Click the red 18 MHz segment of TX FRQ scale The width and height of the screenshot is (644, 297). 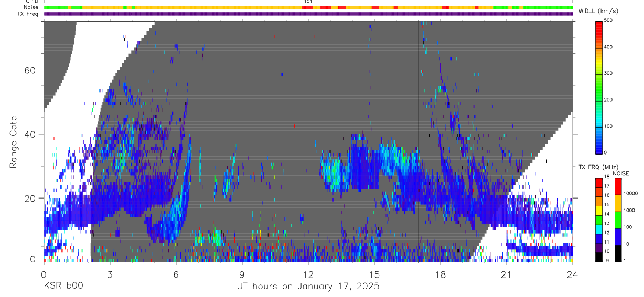coord(599,182)
